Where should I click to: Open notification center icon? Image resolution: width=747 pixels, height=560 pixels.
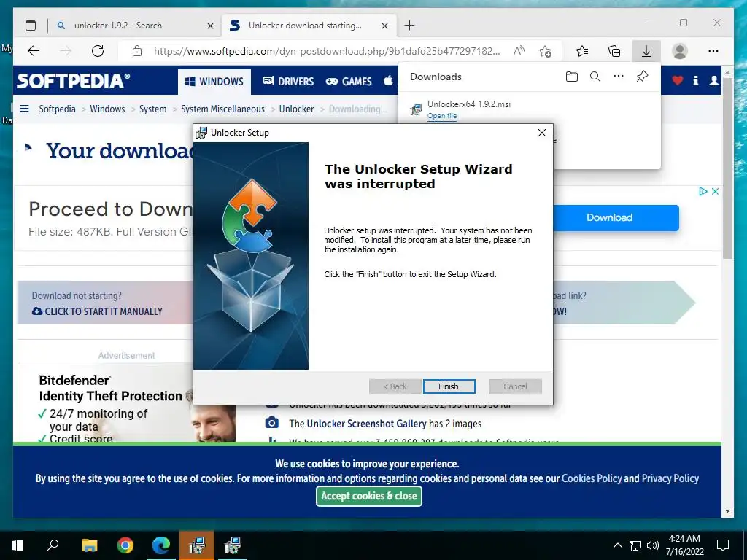[723, 545]
